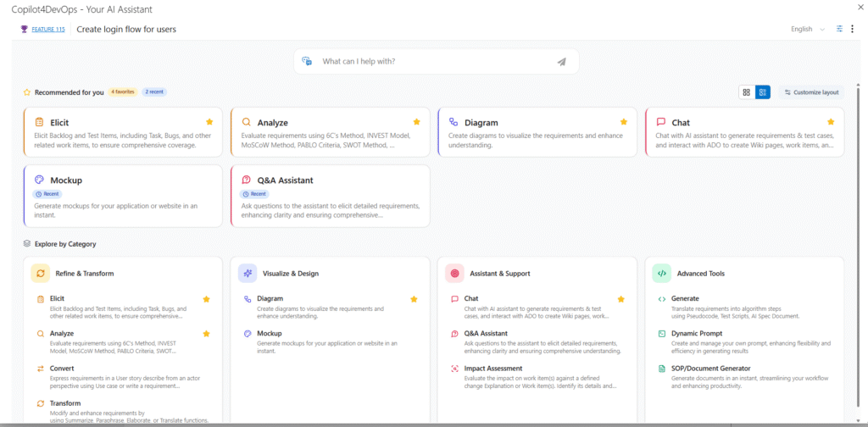868x427 pixels.
Task: Click the send arrow in the search bar
Action: click(561, 62)
